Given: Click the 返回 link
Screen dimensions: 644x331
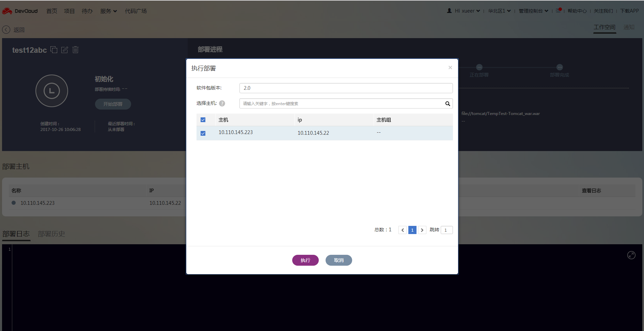Looking at the screenshot, I should [19, 30].
